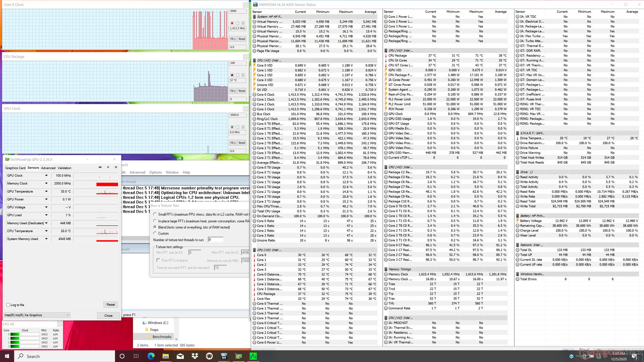
Task: Open Prime95 Options menu
Action: pos(155,172)
